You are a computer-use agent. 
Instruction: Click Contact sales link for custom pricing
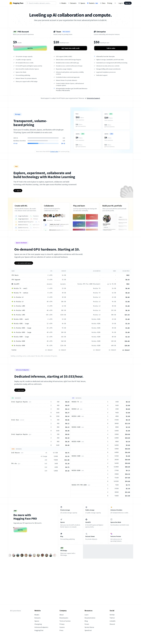54,152
